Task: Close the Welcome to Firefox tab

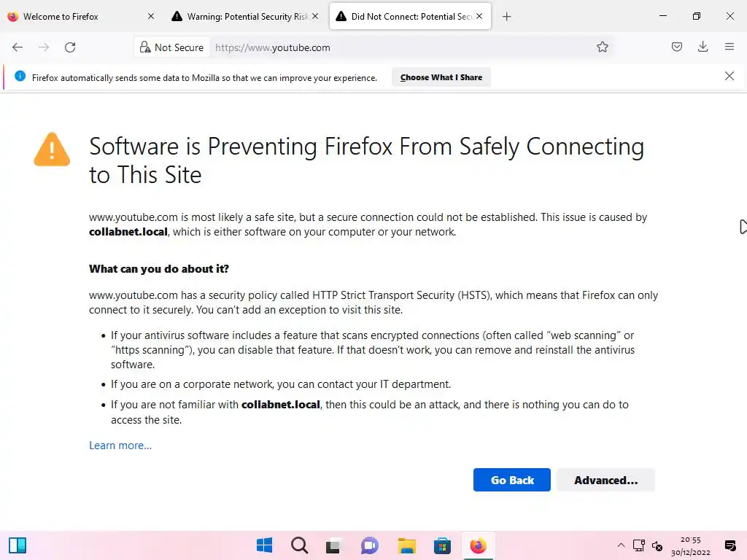Action: (151, 16)
